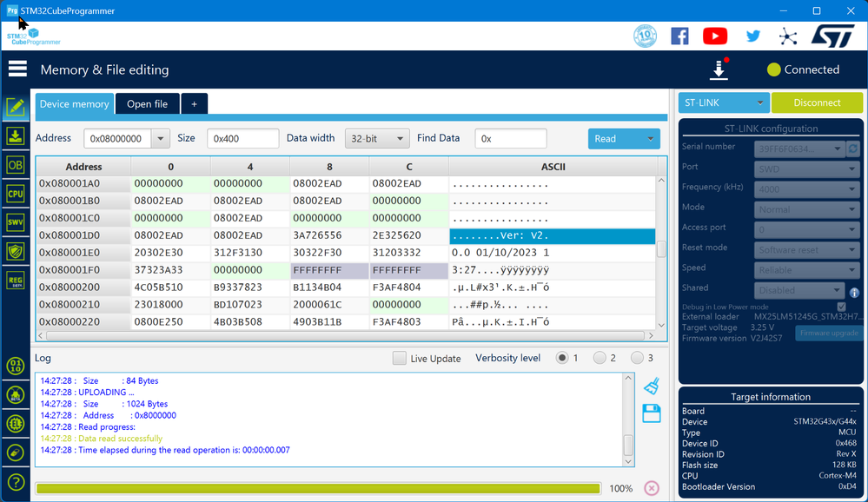This screenshot has width=868, height=502.
Task: Select verbosity level 2 radio button
Action: pos(600,358)
